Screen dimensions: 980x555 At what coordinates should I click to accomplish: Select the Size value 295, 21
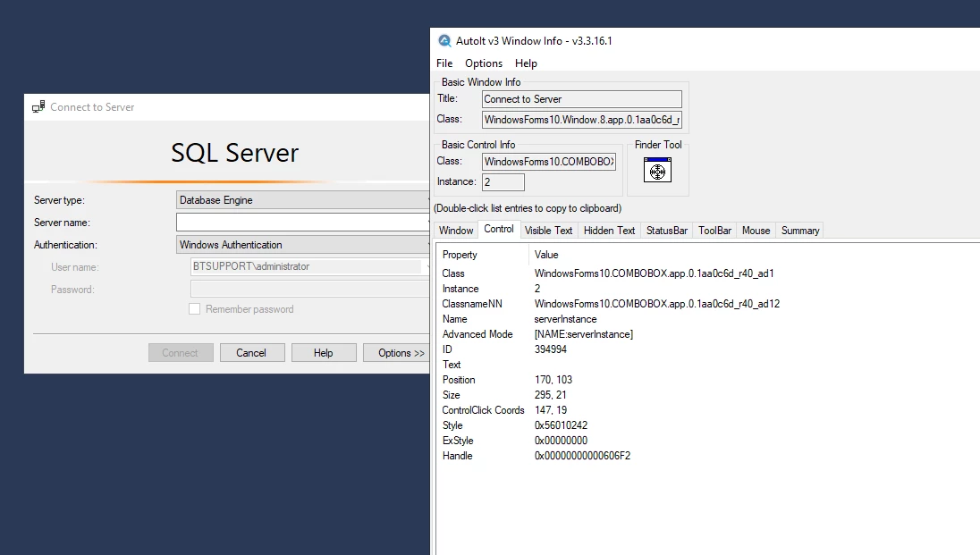click(x=550, y=395)
